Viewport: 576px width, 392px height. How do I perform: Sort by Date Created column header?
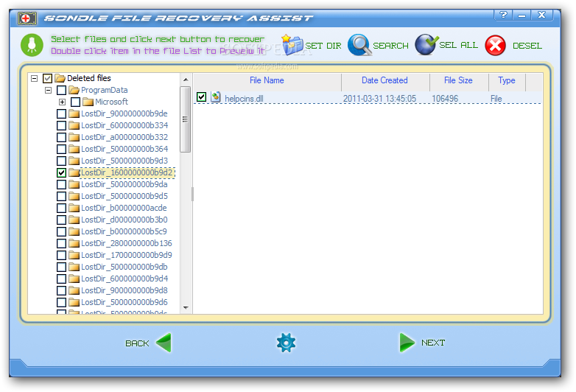(x=385, y=80)
